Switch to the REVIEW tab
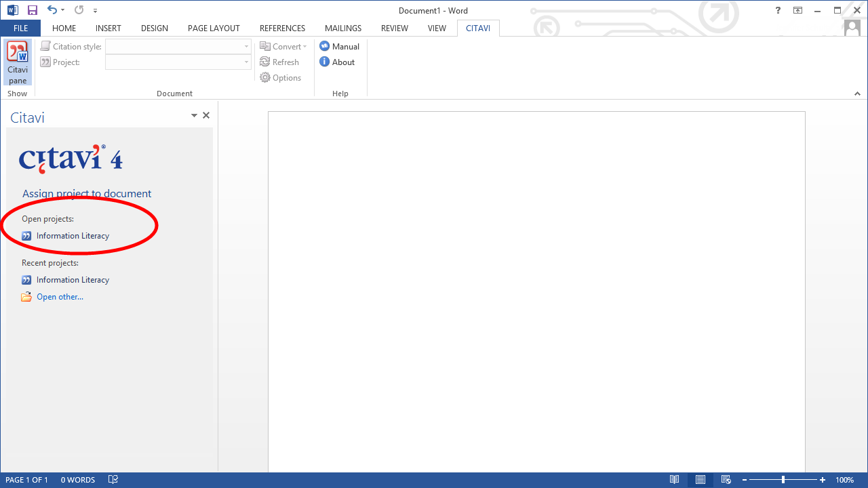Image resolution: width=868 pixels, height=488 pixels. click(x=395, y=28)
